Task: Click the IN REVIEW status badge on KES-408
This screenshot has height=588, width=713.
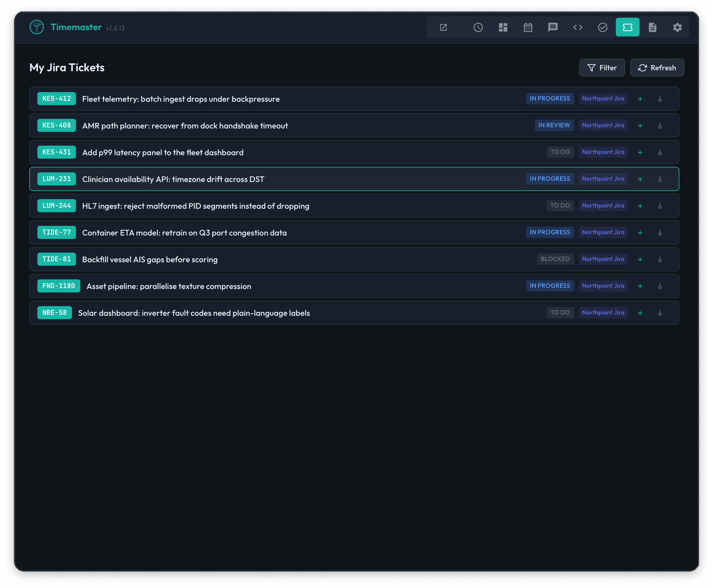Action: point(554,125)
